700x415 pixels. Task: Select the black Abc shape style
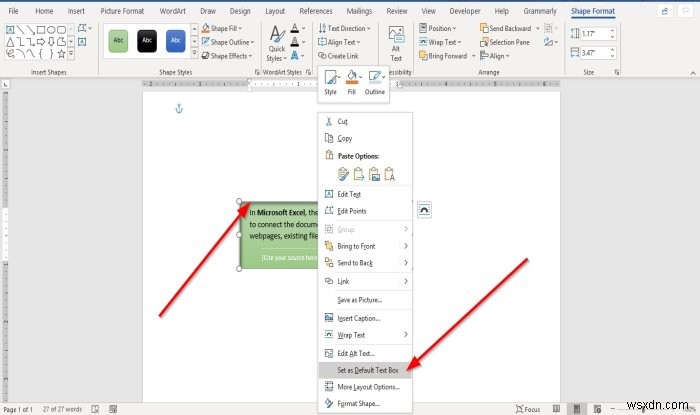147,41
